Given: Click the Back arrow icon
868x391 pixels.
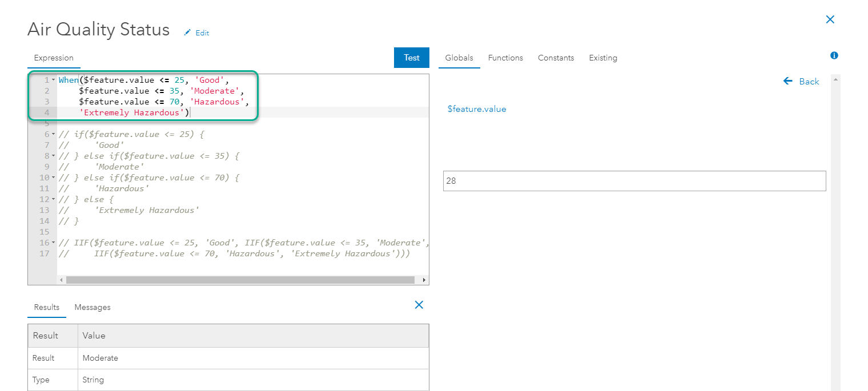Looking at the screenshot, I should (788, 81).
